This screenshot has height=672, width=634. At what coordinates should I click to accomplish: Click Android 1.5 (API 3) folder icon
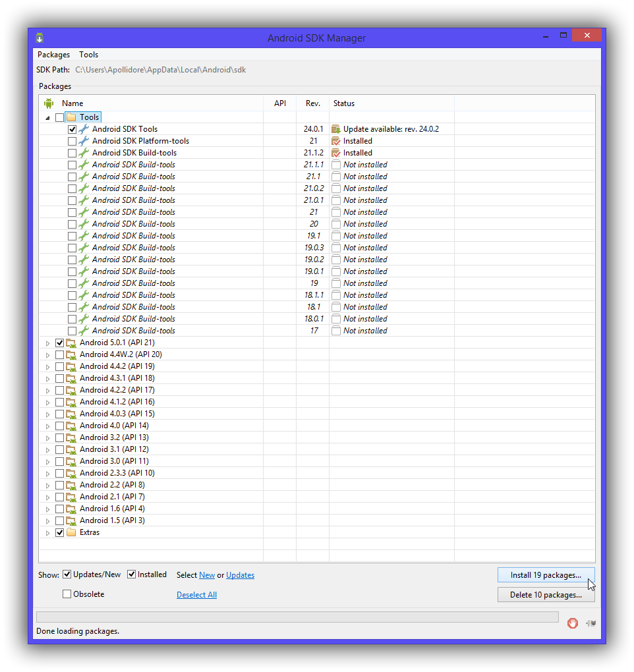[x=71, y=520]
